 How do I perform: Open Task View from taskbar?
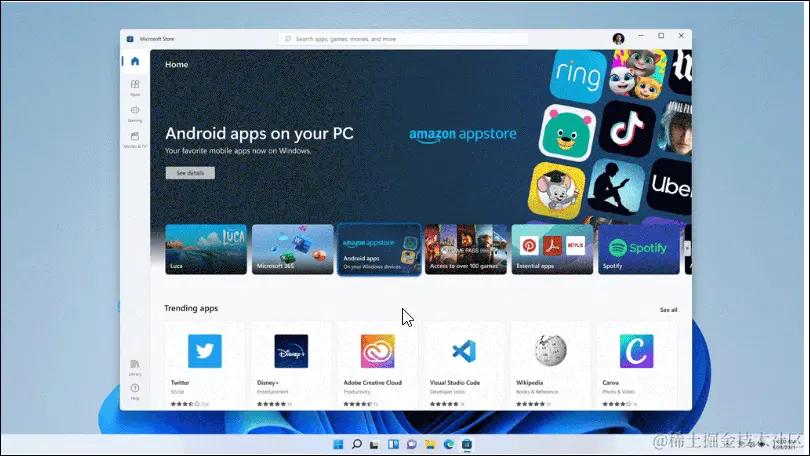click(375, 444)
